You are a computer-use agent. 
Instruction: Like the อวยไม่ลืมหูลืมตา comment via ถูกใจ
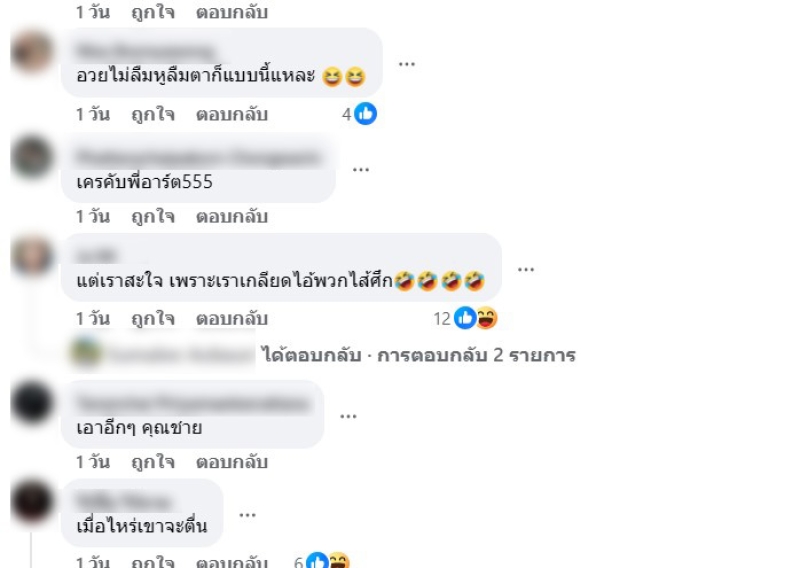pyautogui.click(x=153, y=114)
